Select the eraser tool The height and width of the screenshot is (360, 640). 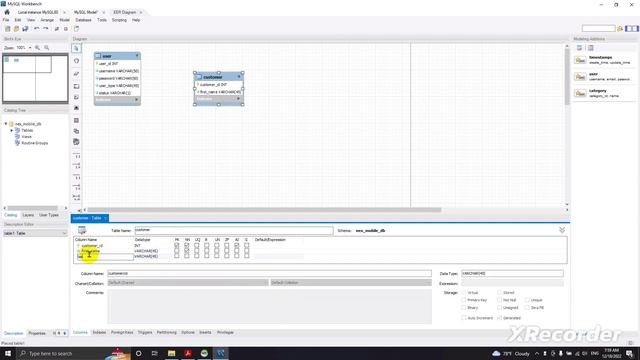click(x=76, y=74)
